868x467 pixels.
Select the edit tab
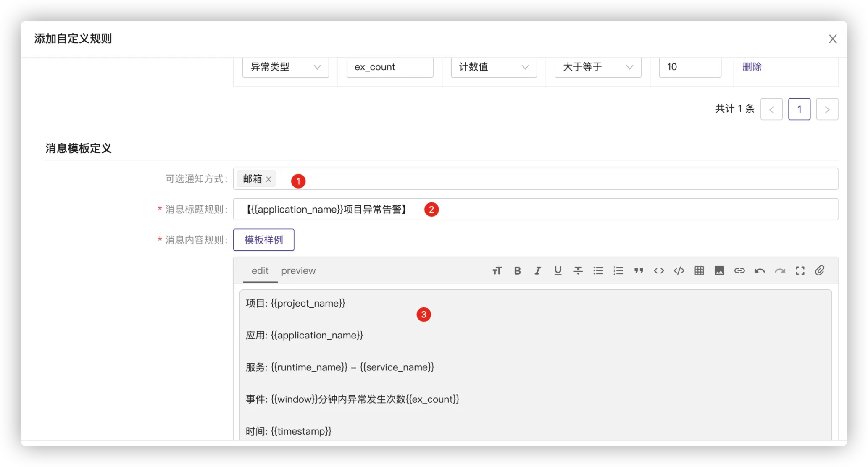tap(260, 271)
